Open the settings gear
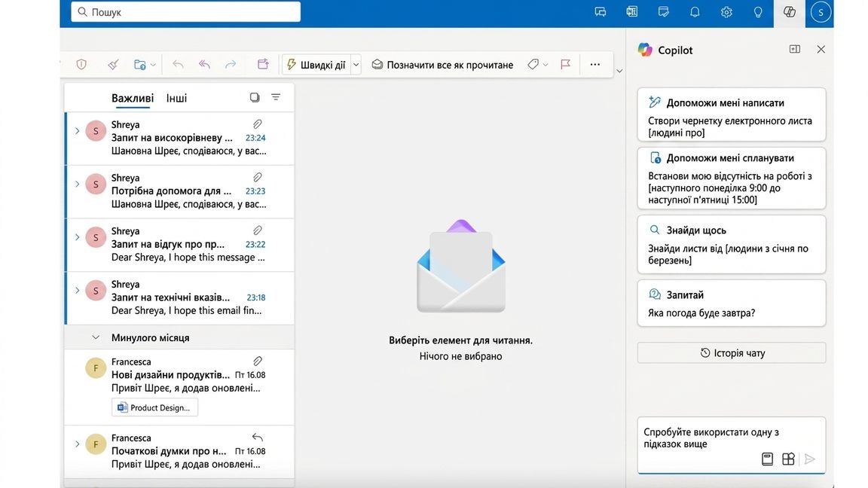This screenshot has width=868, height=488. click(726, 11)
